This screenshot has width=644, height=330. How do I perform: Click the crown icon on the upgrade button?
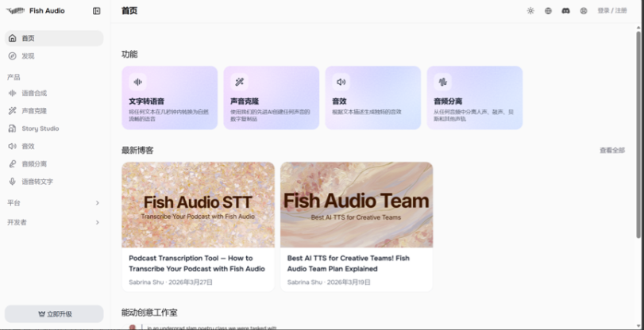41,314
